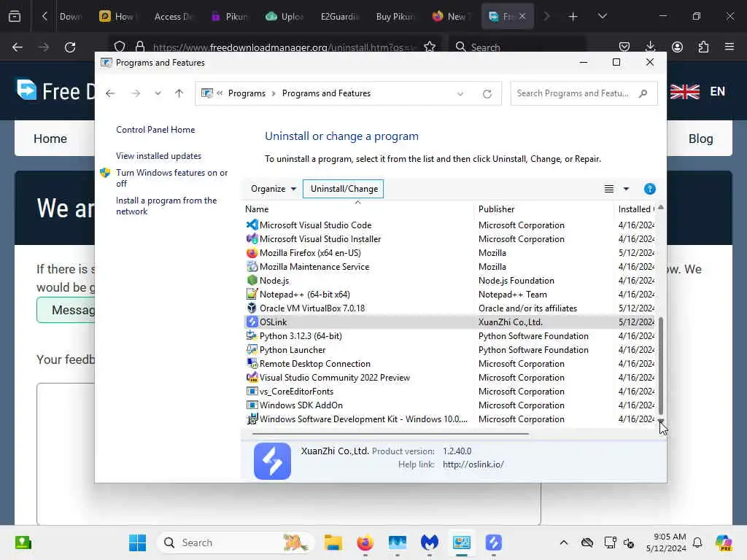
Task: List all Firefox tabs dropdown
Action: tap(602, 16)
